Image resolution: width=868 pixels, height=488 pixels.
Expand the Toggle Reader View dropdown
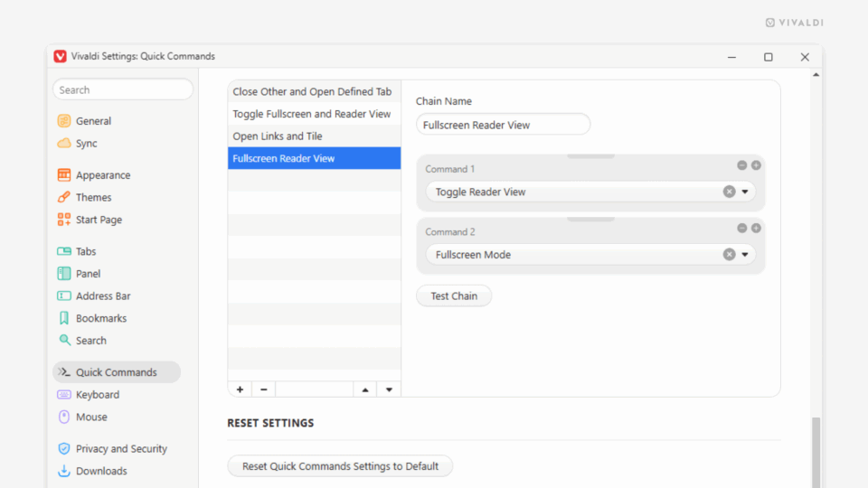[x=746, y=192]
